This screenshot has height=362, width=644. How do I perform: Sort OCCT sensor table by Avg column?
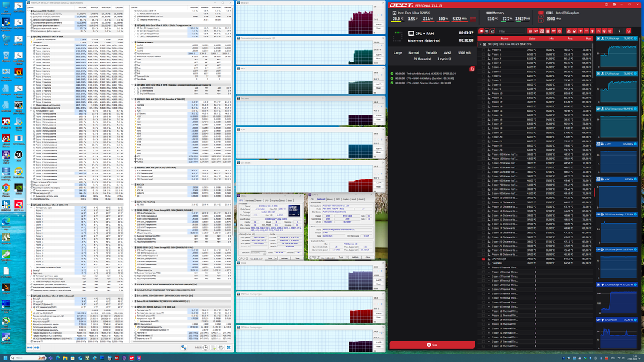[x=570, y=39]
